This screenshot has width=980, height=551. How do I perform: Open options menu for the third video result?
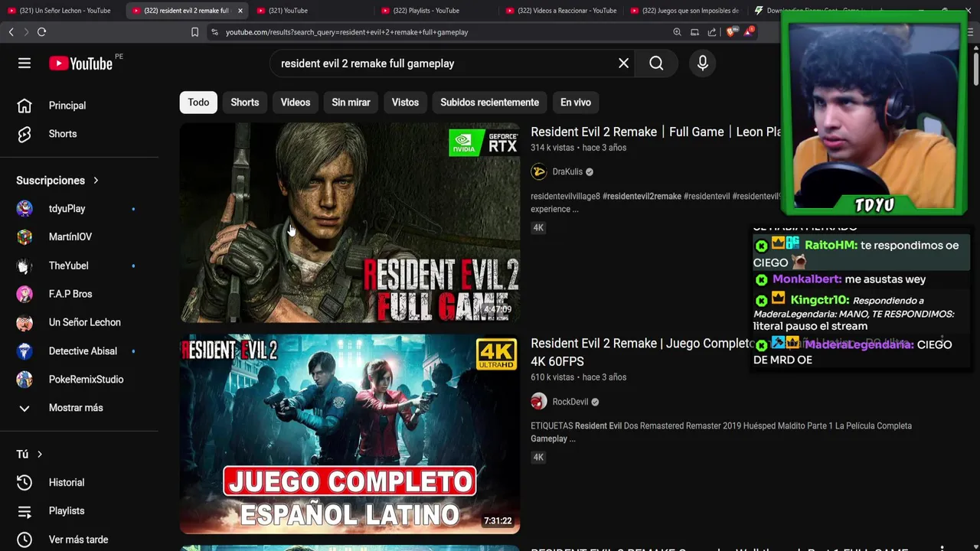point(942,548)
